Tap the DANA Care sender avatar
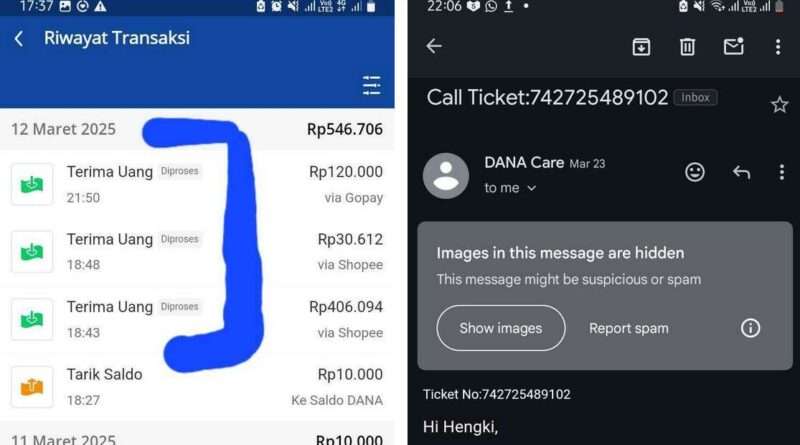 tap(446, 176)
